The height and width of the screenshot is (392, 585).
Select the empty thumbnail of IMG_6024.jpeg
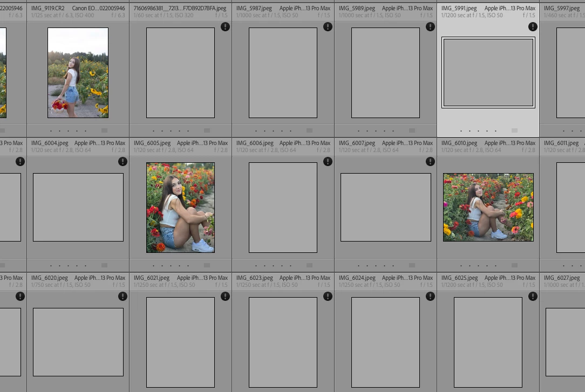click(x=386, y=342)
